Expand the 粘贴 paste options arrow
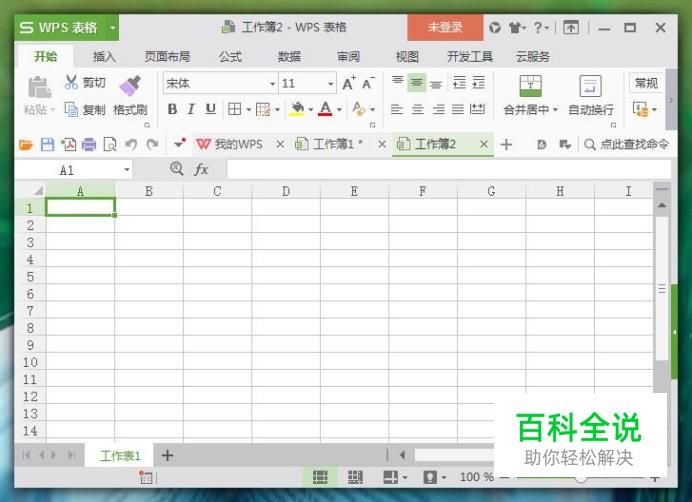This screenshot has width=692, height=502. (x=53, y=109)
